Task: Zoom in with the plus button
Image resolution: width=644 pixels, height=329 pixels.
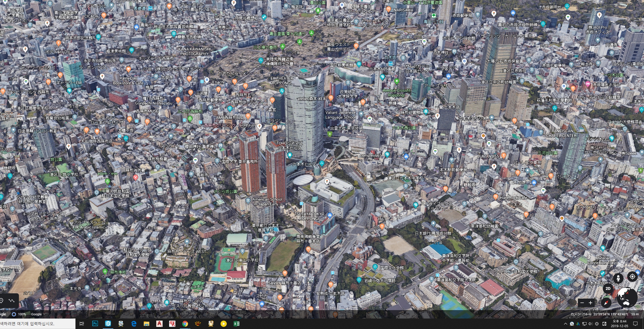Action: [591, 303]
